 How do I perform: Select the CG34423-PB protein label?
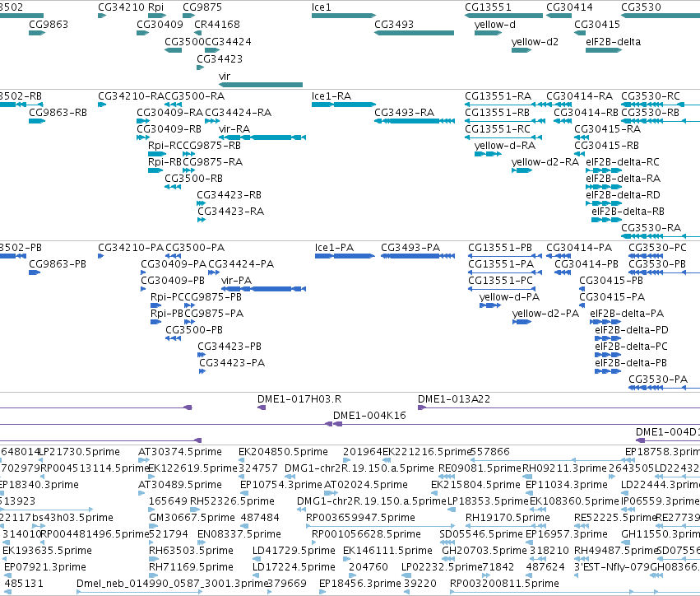(x=229, y=347)
